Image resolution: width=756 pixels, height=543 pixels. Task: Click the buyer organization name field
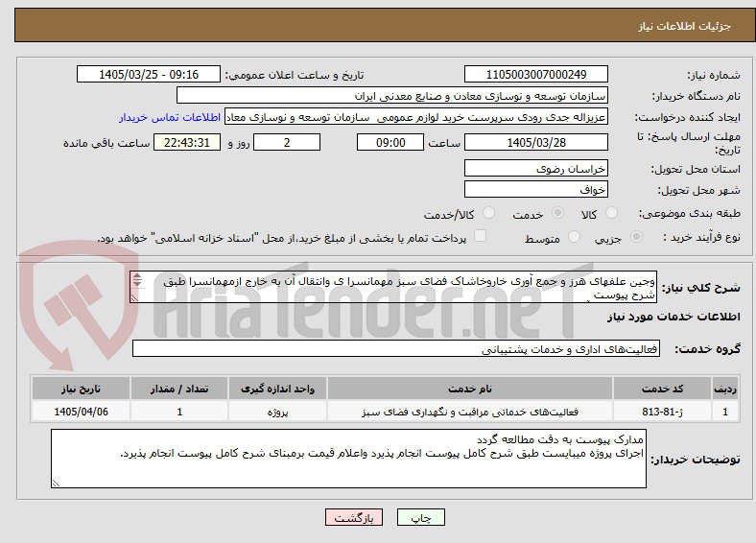point(392,96)
